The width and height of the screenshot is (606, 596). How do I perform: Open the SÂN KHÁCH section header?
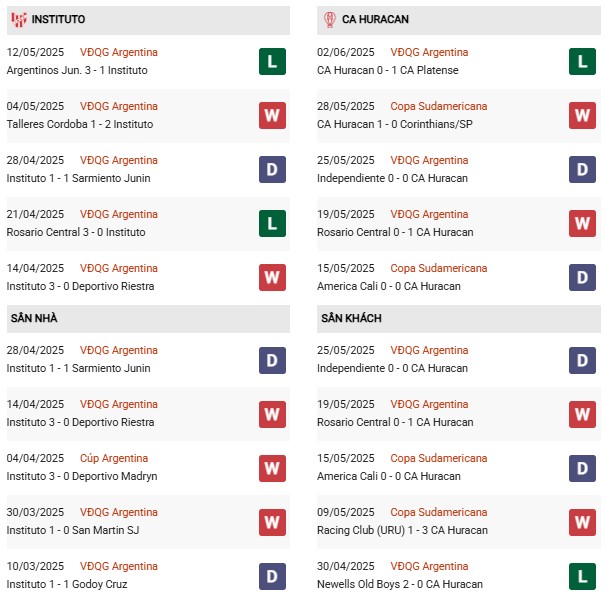pos(459,318)
